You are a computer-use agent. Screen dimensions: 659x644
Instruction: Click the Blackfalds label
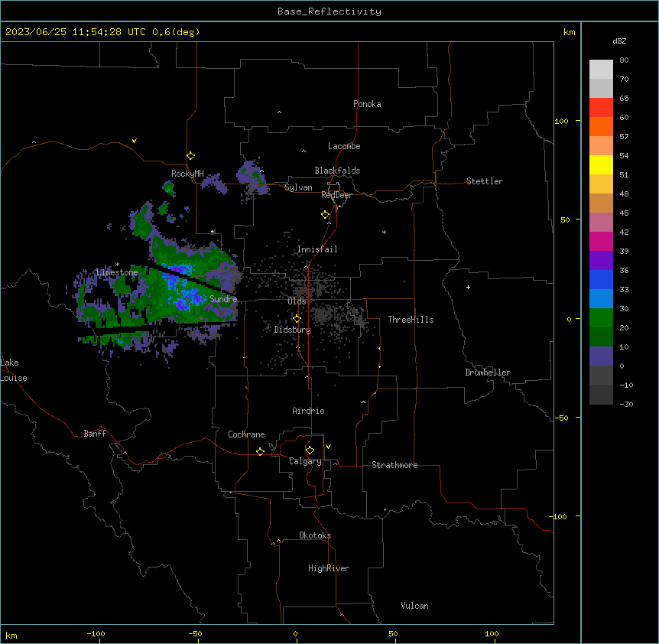tap(337, 171)
